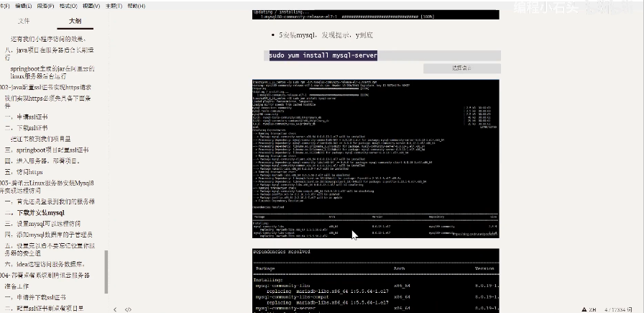Open outline item 三、springboot项目配置ssl证书

[x=47, y=150]
